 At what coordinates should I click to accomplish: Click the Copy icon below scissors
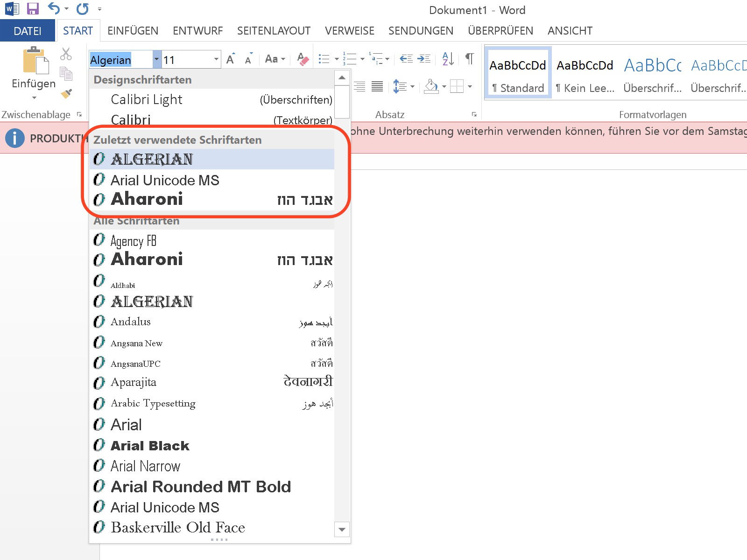point(66,74)
